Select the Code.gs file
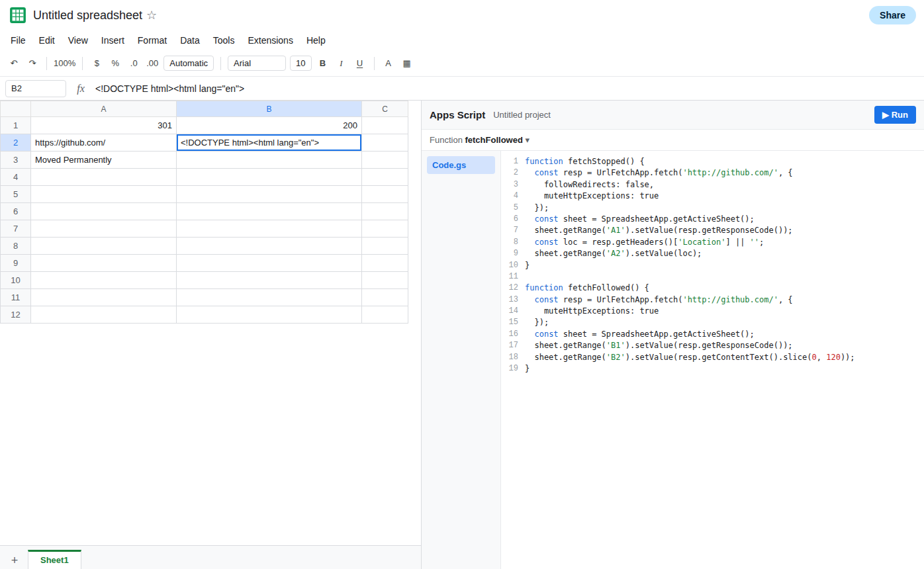This screenshot has width=924, height=569. click(x=461, y=165)
